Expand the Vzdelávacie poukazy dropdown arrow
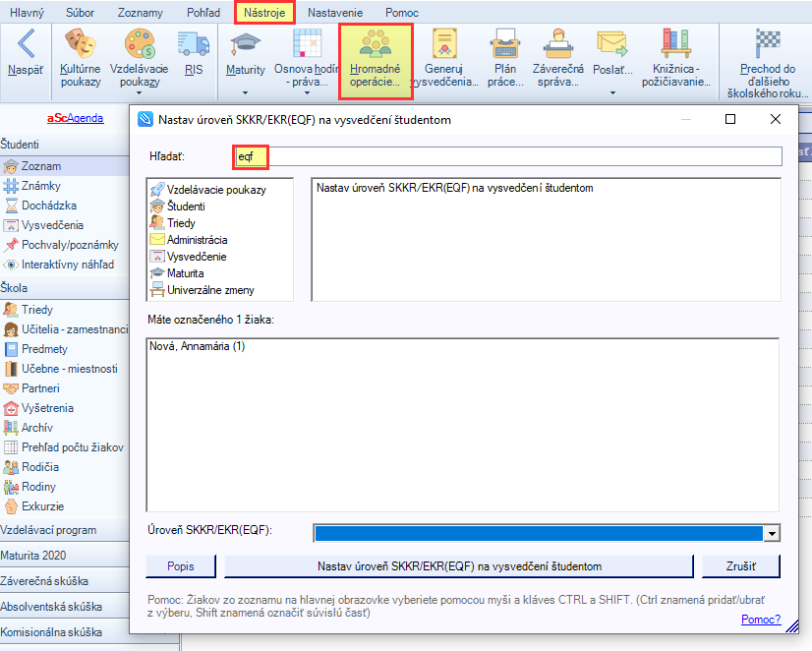 140,93
